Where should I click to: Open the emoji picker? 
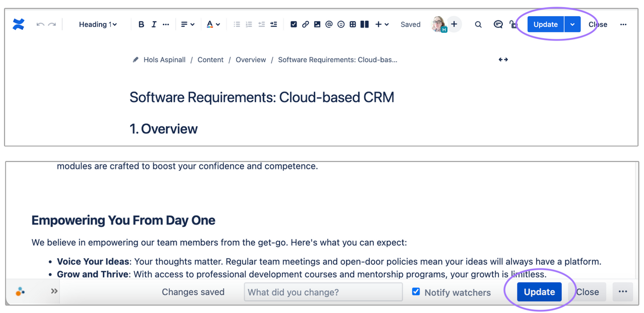tap(340, 24)
